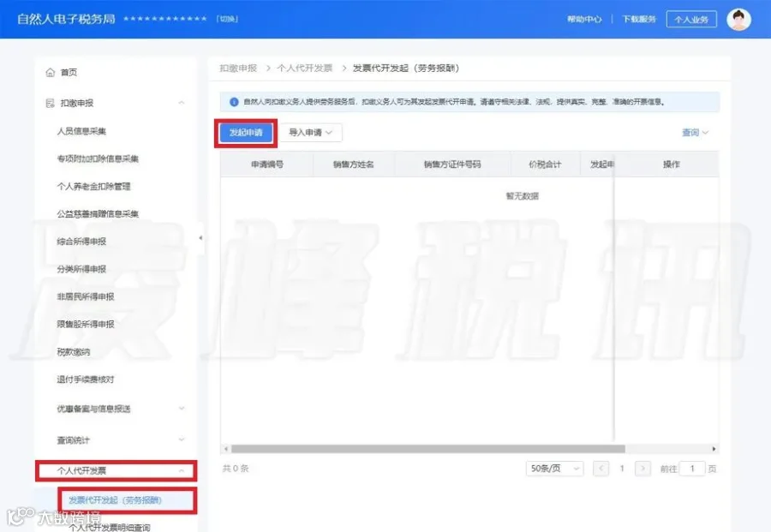The width and height of the screenshot is (771, 532).
Task: Click the 暂无数据 empty text
Action: (523, 196)
